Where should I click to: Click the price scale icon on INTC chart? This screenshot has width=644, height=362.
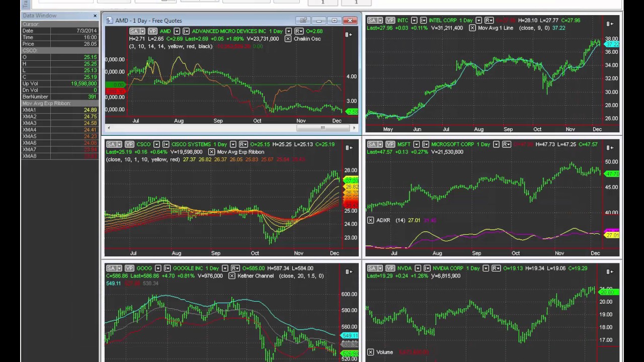coord(610,24)
